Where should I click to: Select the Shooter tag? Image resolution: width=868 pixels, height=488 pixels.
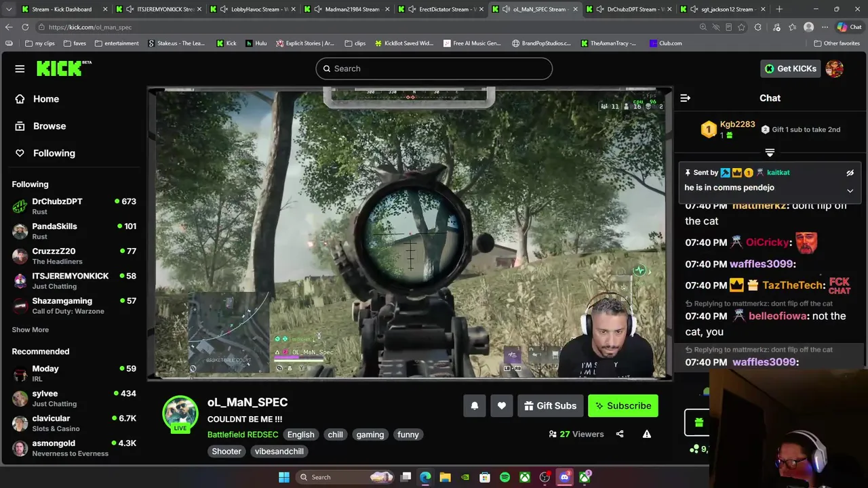(x=226, y=451)
